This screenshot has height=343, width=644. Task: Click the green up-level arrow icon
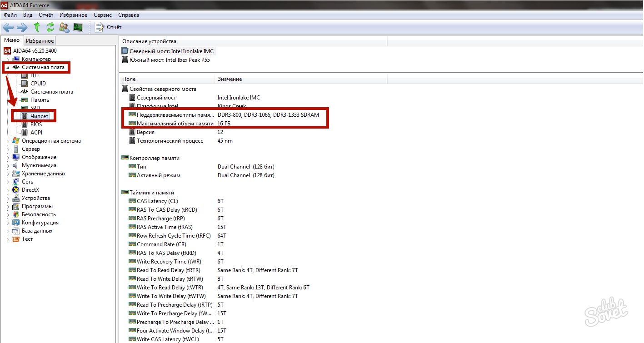(x=37, y=27)
